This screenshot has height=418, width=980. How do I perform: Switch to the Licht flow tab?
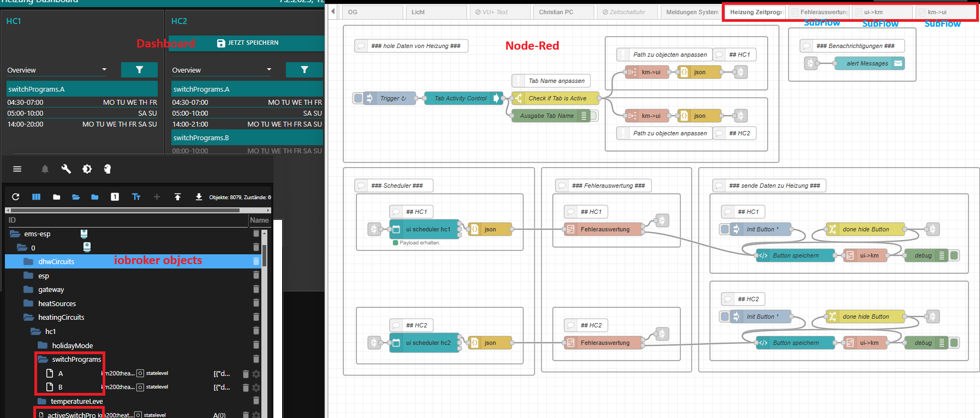(436, 12)
